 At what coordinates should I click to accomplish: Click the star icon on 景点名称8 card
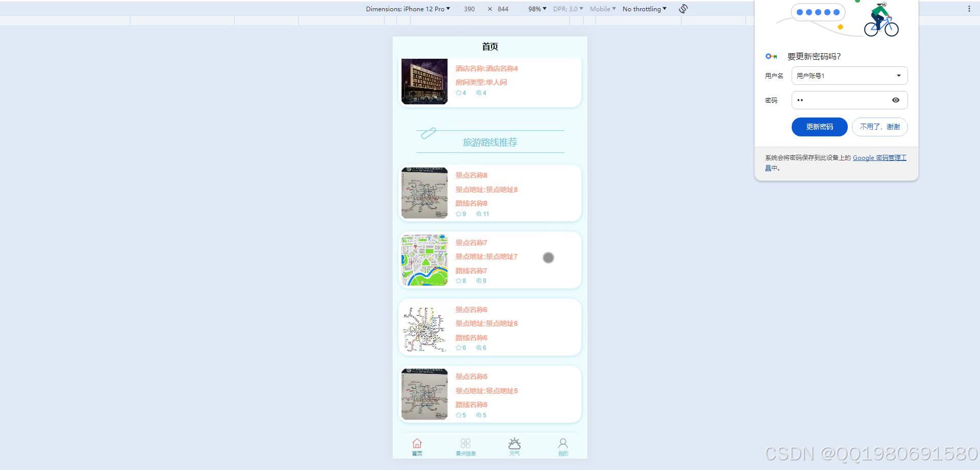(x=458, y=214)
